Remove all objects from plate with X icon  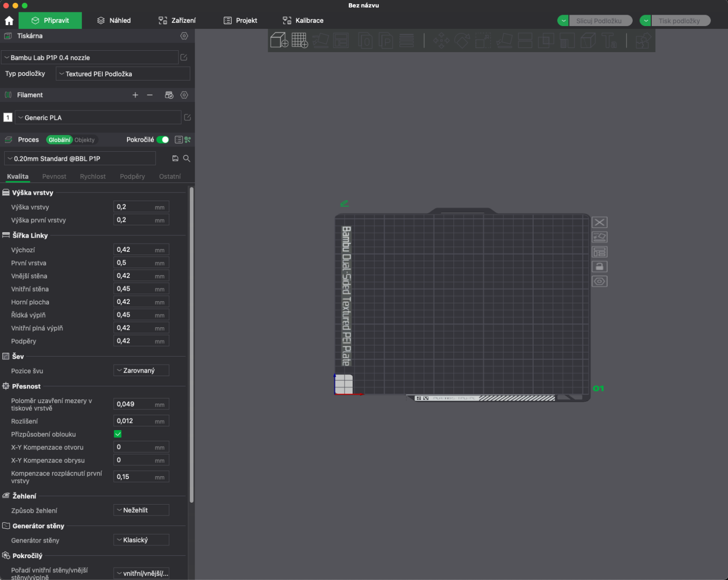600,222
